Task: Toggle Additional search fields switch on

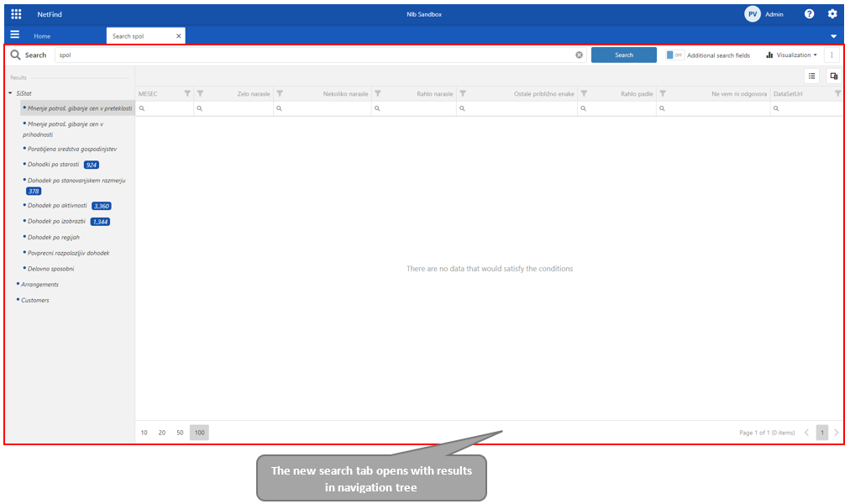Action: [x=674, y=55]
